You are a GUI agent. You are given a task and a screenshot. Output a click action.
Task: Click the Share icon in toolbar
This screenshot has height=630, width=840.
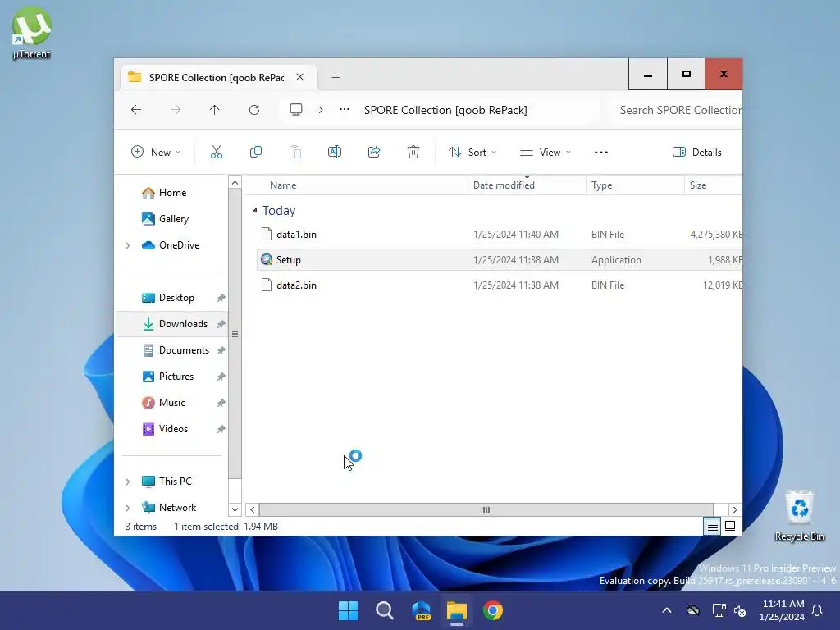(374, 152)
